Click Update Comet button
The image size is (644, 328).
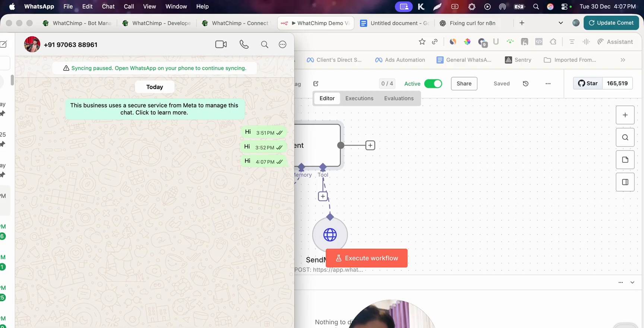pos(611,23)
